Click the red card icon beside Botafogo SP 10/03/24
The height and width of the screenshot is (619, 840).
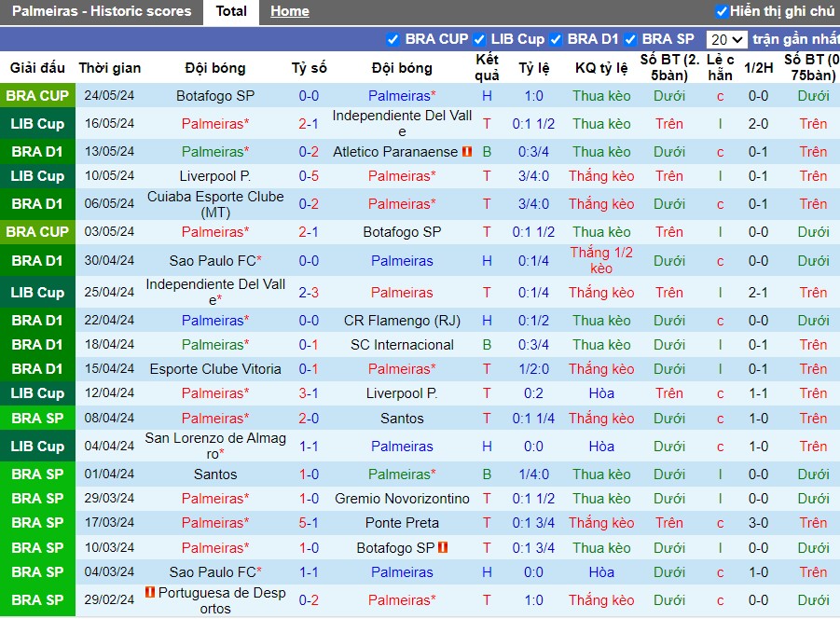tap(443, 547)
